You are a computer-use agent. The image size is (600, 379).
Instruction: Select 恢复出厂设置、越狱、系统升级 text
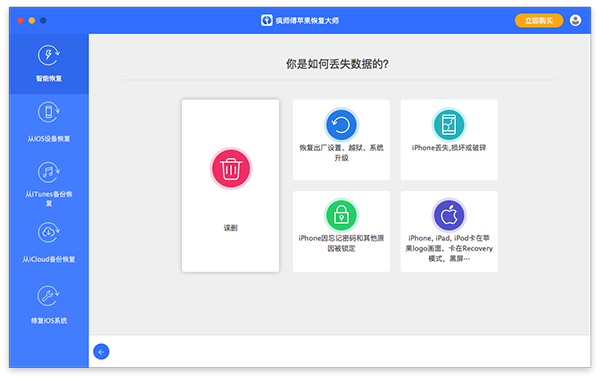pyautogui.click(x=341, y=153)
